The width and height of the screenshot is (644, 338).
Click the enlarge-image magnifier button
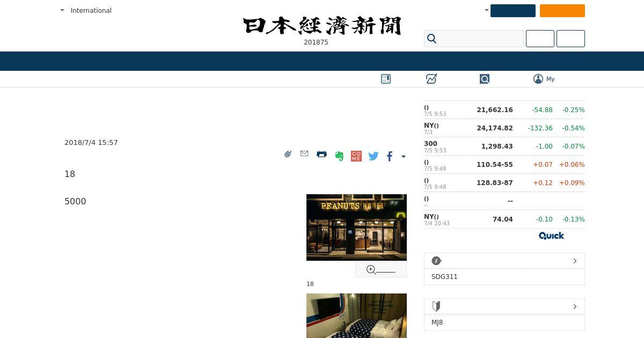(x=381, y=270)
